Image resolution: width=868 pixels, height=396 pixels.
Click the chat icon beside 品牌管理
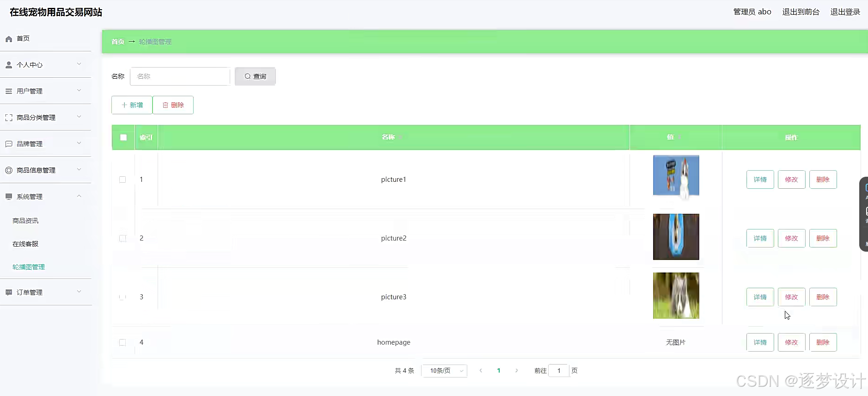tap(9, 144)
